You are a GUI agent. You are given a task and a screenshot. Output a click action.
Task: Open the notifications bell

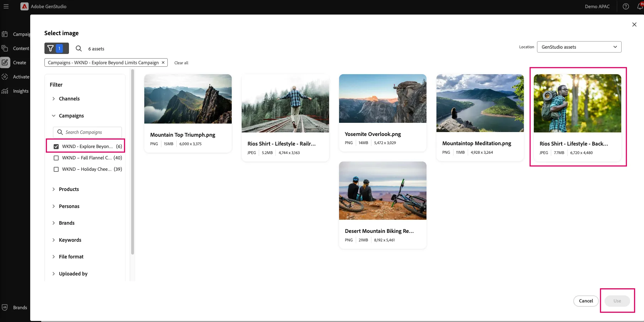(640, 6)
